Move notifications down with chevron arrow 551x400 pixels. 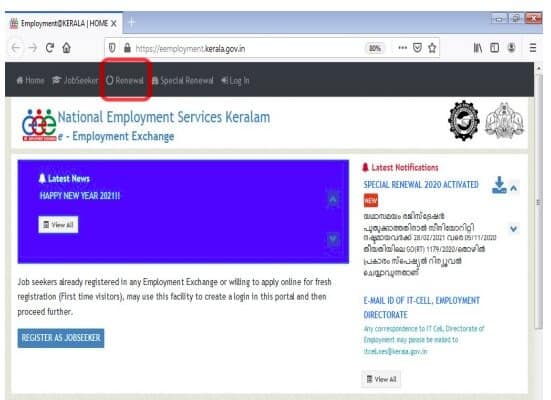(513, 229)
